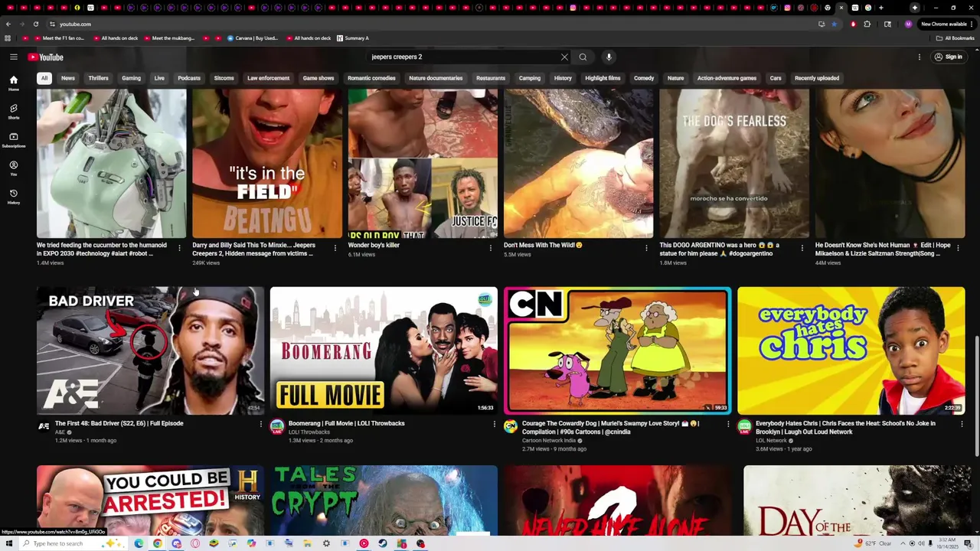Reload the page in Chrome
980x551 pixels.
click(35, 24)
